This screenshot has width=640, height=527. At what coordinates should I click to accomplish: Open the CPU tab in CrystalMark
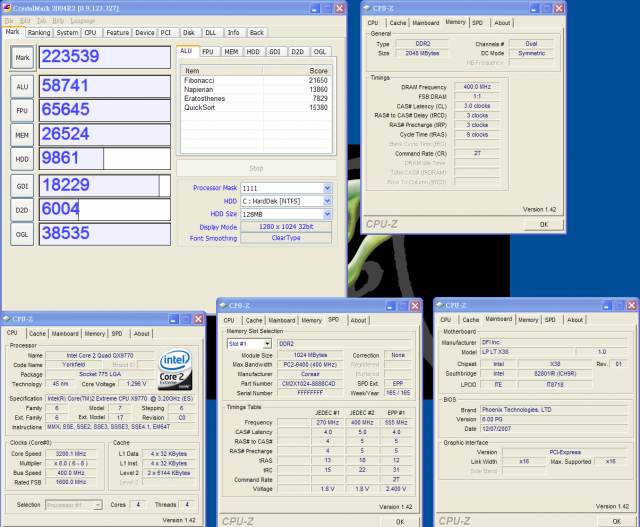point(91,33)
